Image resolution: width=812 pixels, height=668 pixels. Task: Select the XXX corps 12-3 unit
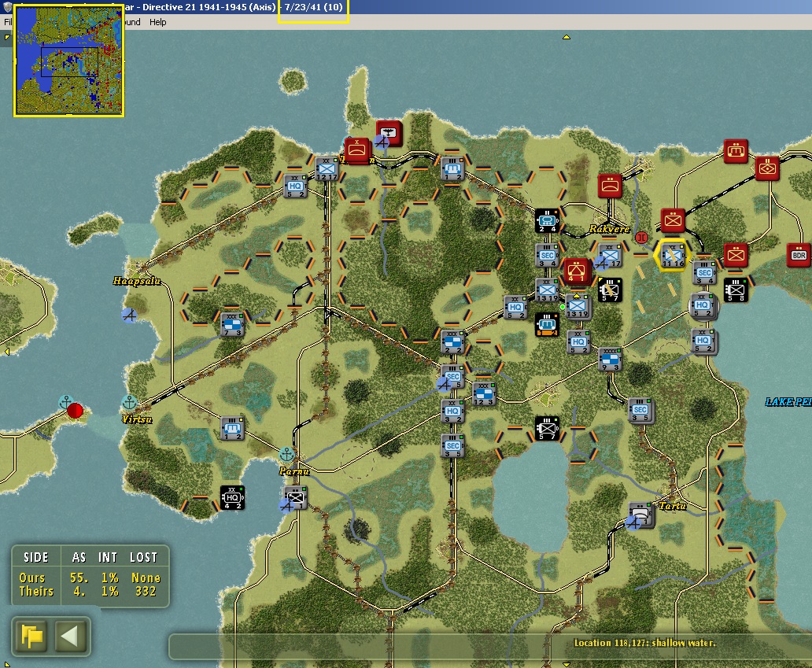484,394
